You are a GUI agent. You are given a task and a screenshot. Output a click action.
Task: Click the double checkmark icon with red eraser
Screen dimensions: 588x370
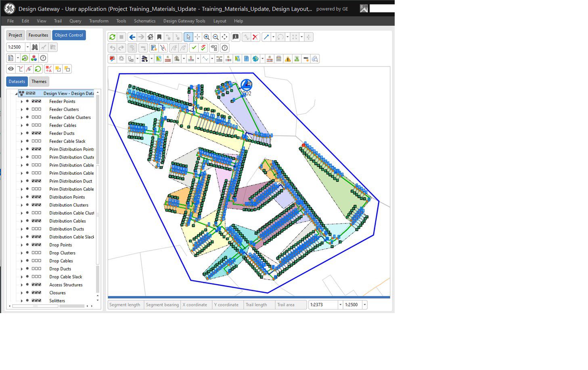[x=203, y=48]
